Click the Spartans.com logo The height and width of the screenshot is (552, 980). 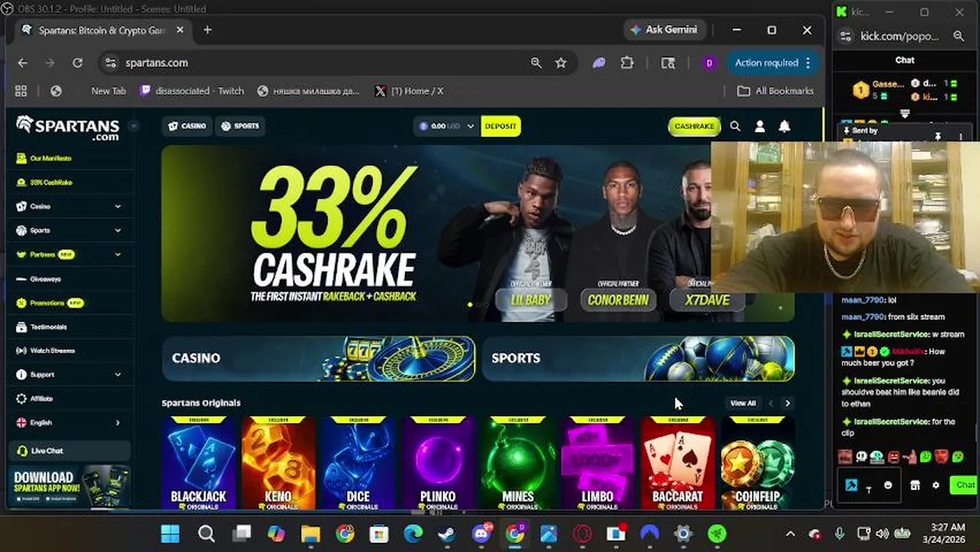click(x=67, y=127)
